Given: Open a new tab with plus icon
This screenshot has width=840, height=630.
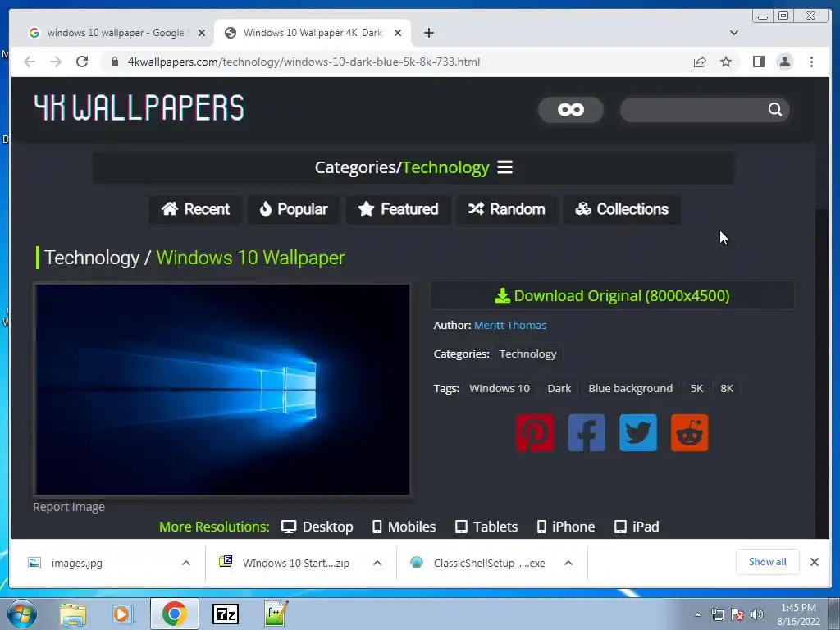Looking at the screenshot, I should point(428,33).
